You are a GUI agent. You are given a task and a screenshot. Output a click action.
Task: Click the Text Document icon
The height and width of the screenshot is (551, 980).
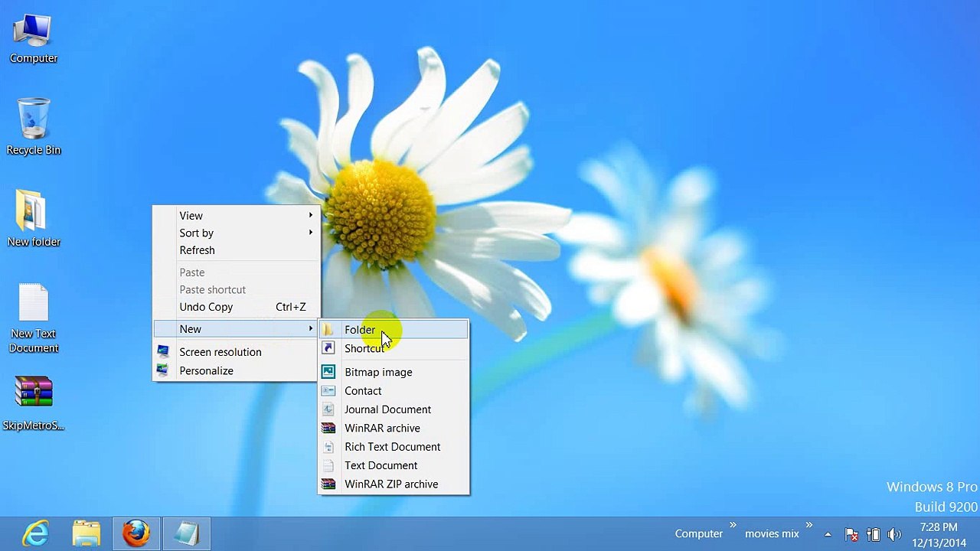(328, 465)
